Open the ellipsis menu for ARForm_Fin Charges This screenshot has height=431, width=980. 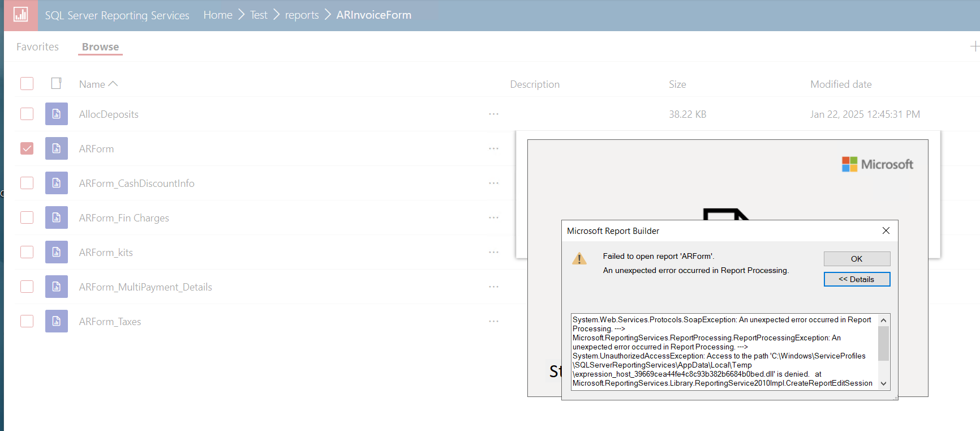(494, 217)
